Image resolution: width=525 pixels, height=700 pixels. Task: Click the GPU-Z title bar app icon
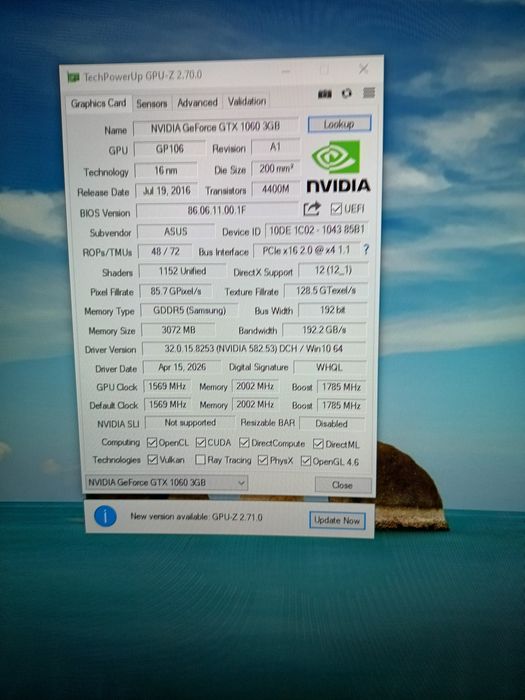tap(73, 77)
